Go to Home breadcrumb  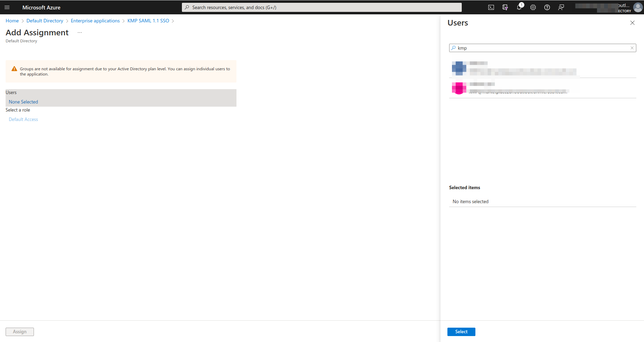[x=12, y=21]
